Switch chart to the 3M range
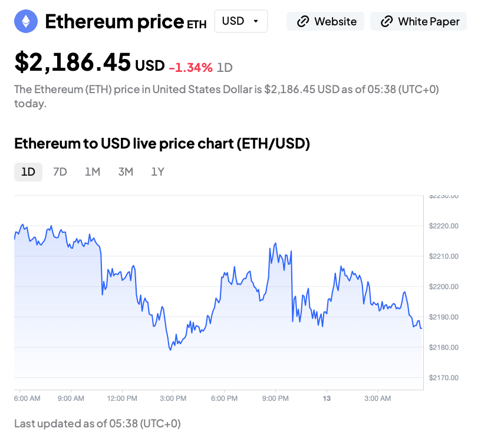 pos(126,172)
